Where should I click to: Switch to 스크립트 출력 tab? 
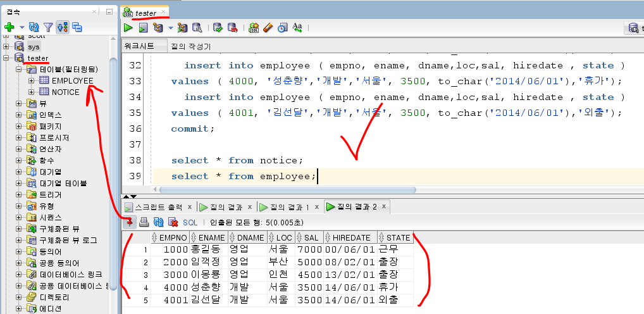coord(159,207)
